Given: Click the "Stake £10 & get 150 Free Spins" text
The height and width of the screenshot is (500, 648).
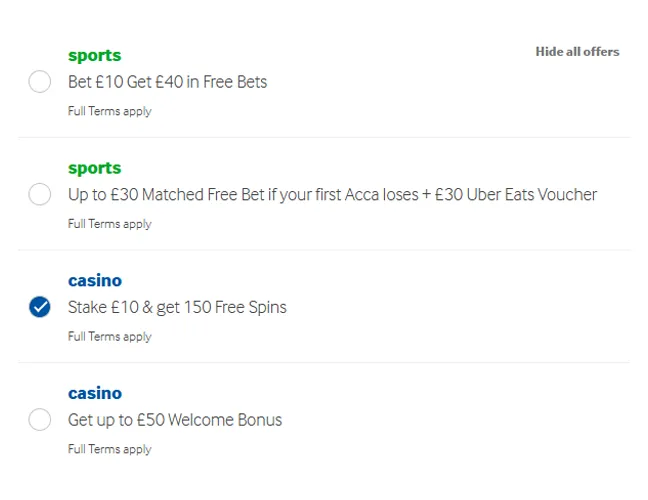Looking at the screenshot, I should (177, 307).
